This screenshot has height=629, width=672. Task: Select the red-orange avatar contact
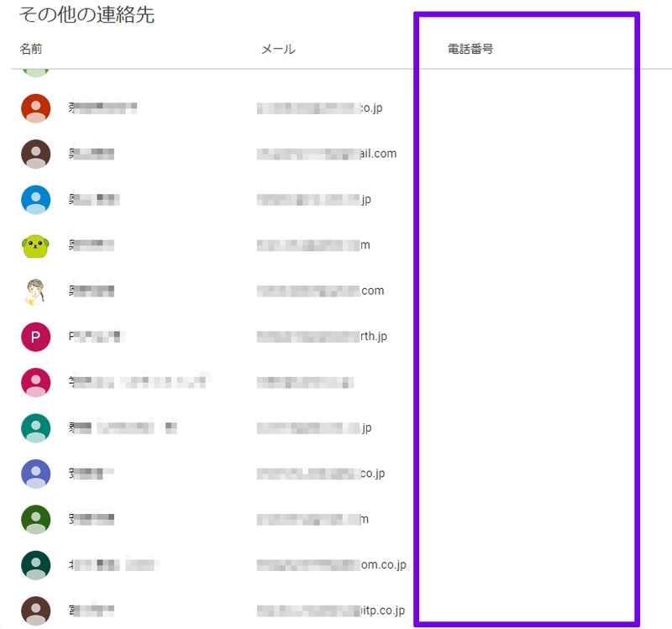click(x=35, y=108)
